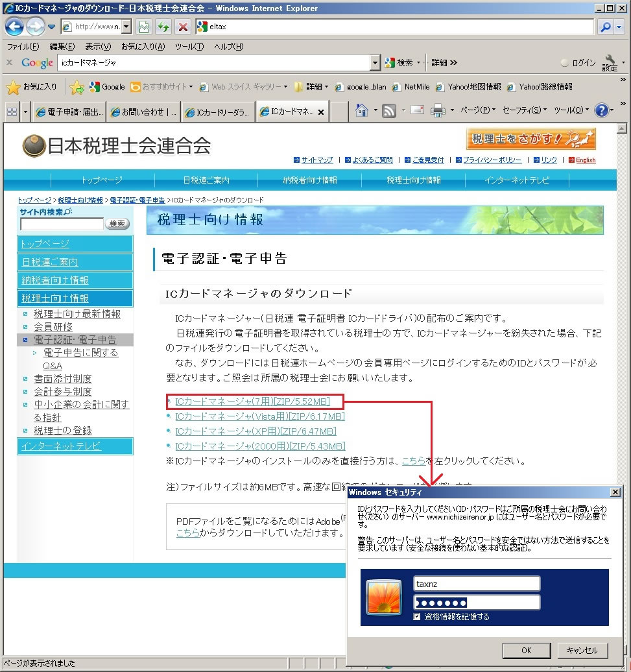Click the red Stop loading icon

tap(183, 27)
